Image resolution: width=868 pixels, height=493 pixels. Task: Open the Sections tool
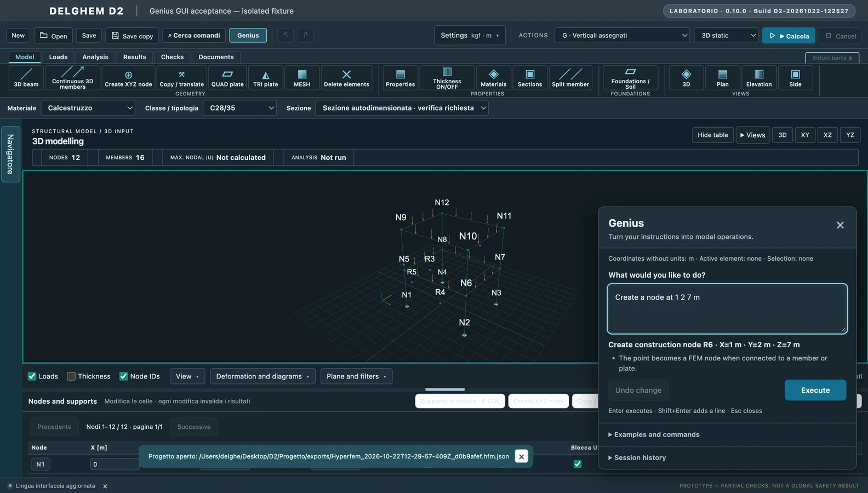click(x=530, y=77)
